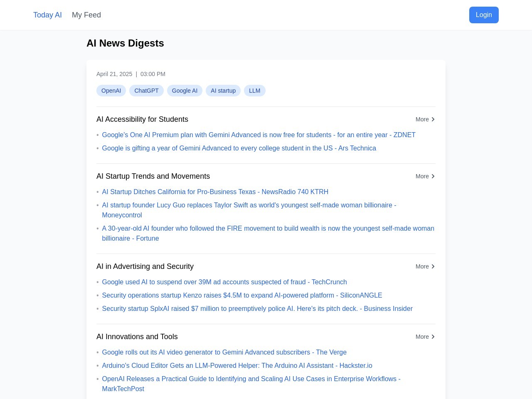Image resolution: width=532 pixels, height=399 pixels.
Task: Open Moneycontrol article about Lucy Guo
Action: pyautogui.click(x=249, y=210)
